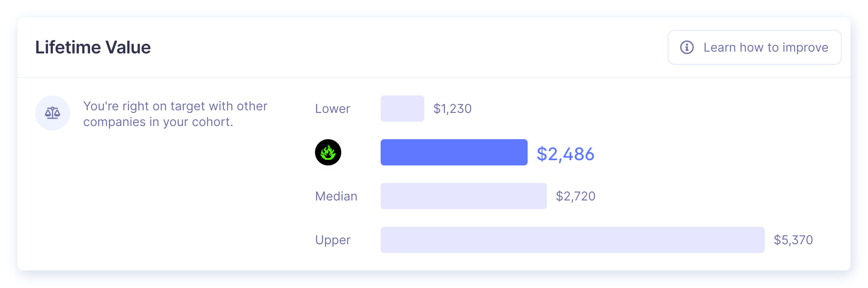Click the word 'improve' in the button
Screen dimensions: 868x288
[x=805, y=48]
